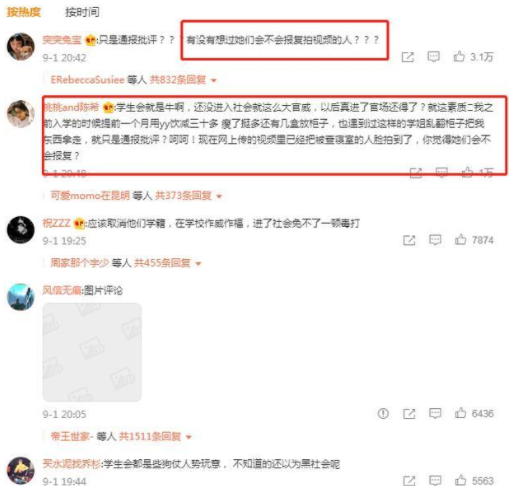The width and height of the screenshot is (522, 486).
Task: Reply to the 祝ZZZ comment via bubble icon
Action: click(435, 240)
